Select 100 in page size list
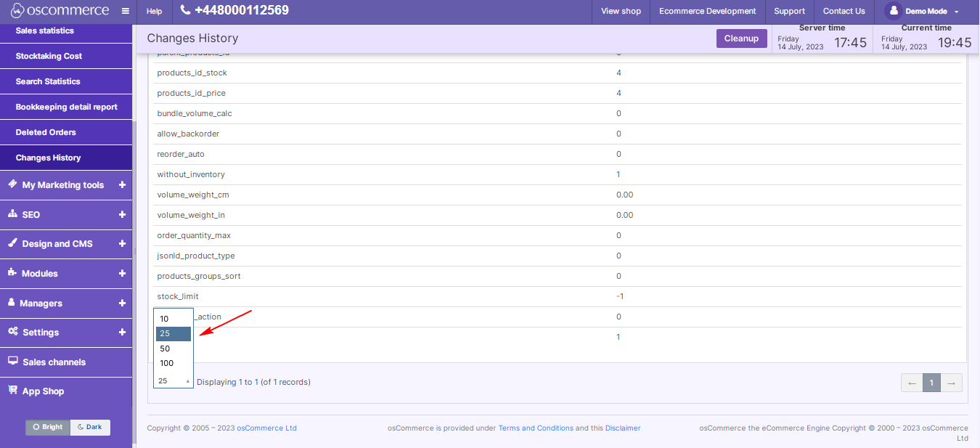Screen dimensions: 980x448 173,363
